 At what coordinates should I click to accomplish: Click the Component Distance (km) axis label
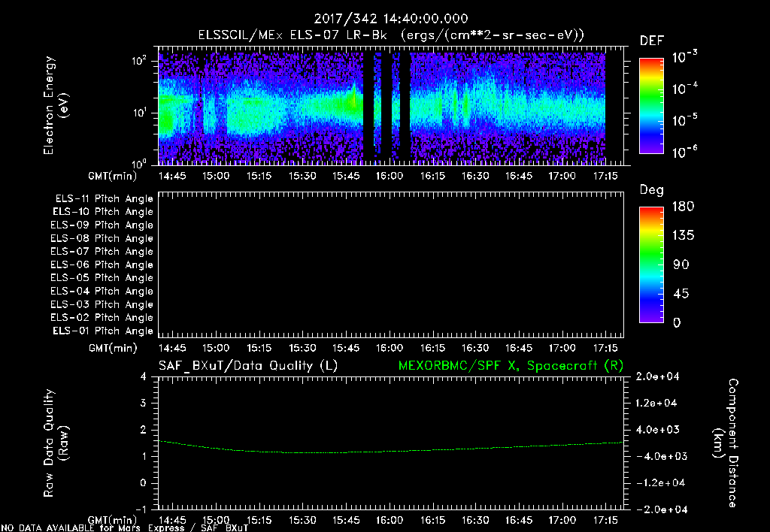click(726, 443)
